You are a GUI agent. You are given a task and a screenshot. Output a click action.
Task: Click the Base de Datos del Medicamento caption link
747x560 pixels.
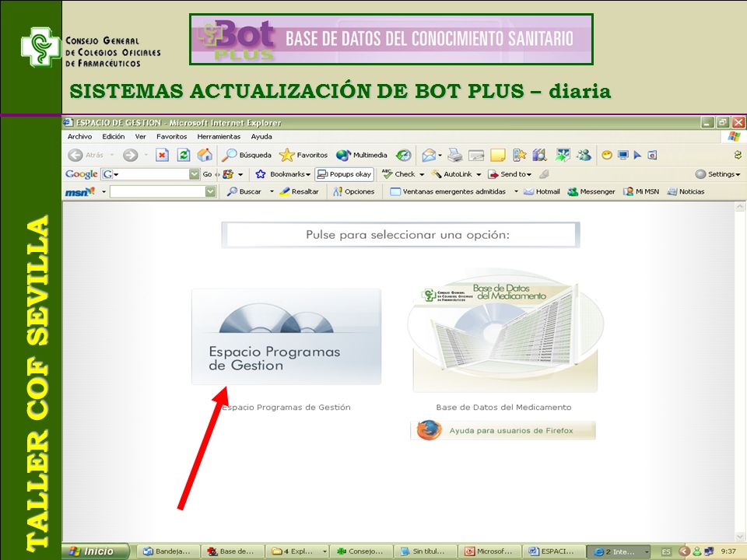tap(503, 408)
